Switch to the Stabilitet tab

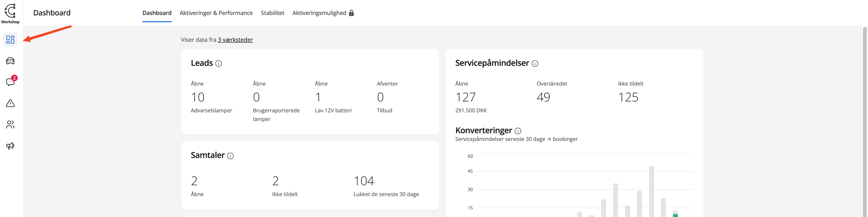pos(272,13)
